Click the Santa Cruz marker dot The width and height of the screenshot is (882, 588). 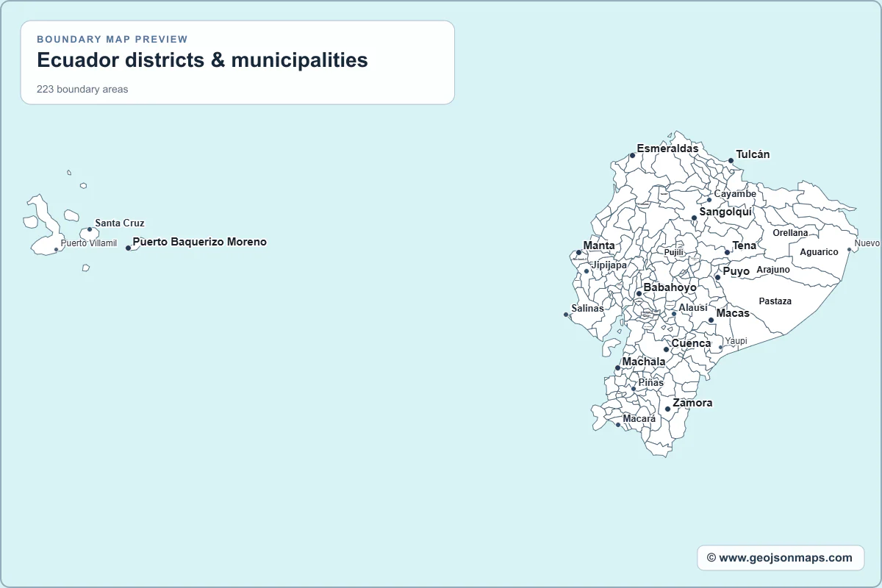pyautogui.click(x=90, y=229)
